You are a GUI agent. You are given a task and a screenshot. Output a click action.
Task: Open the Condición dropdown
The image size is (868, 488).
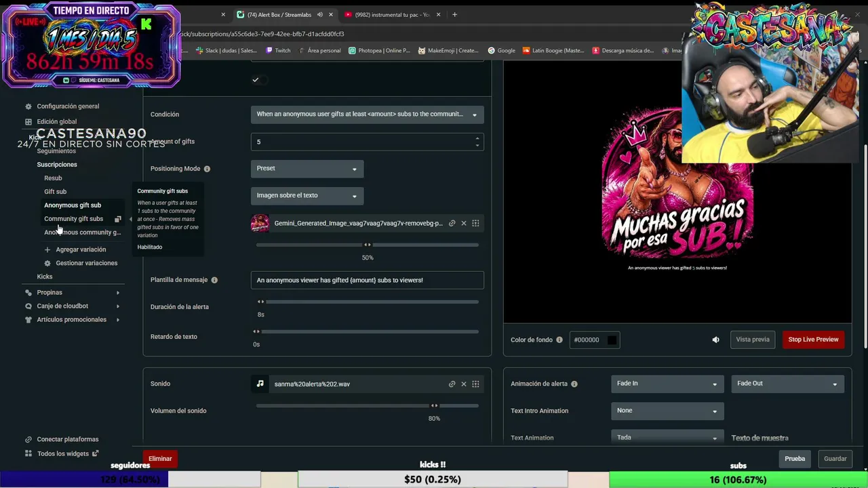pyautogui.click(x=367, y=115)
